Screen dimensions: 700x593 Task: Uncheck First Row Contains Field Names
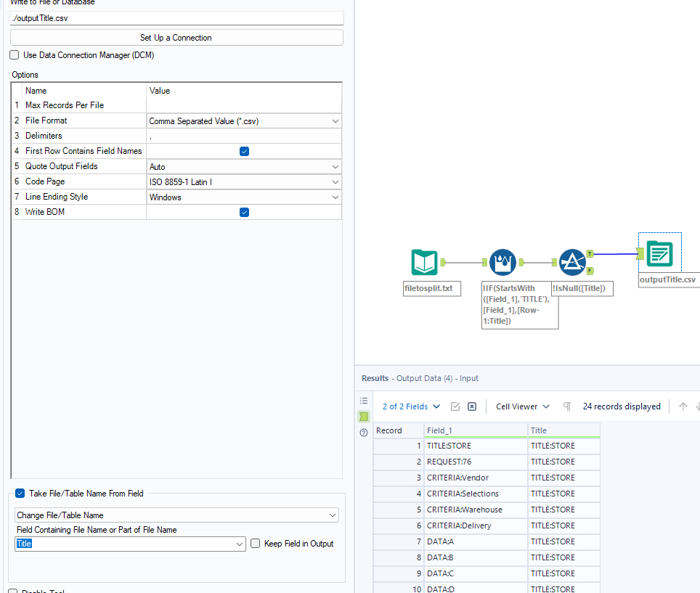pyautogui.click(x=244, y=151)
